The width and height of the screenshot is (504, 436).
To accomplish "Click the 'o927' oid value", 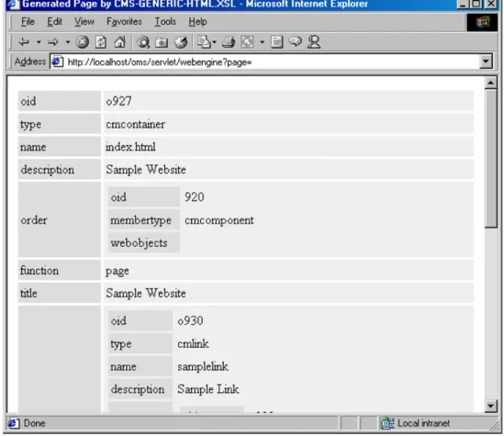I will tap(118, 101).
